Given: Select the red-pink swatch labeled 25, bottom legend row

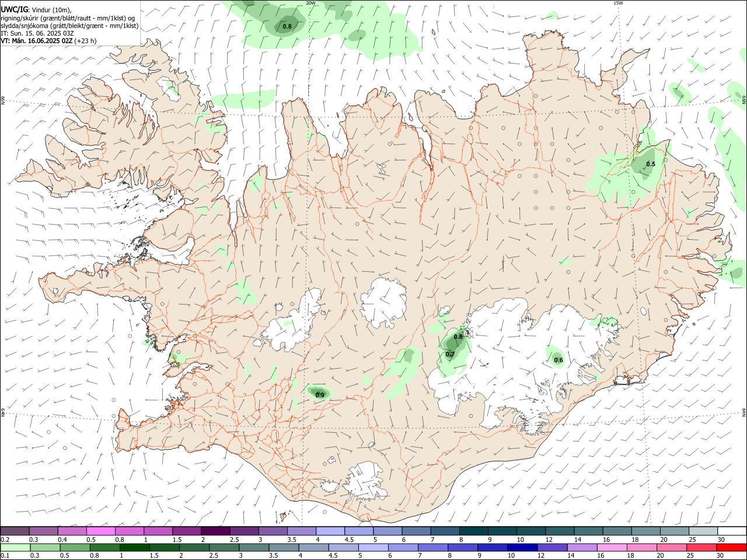Looking at the screenshot, I should 701,548.
